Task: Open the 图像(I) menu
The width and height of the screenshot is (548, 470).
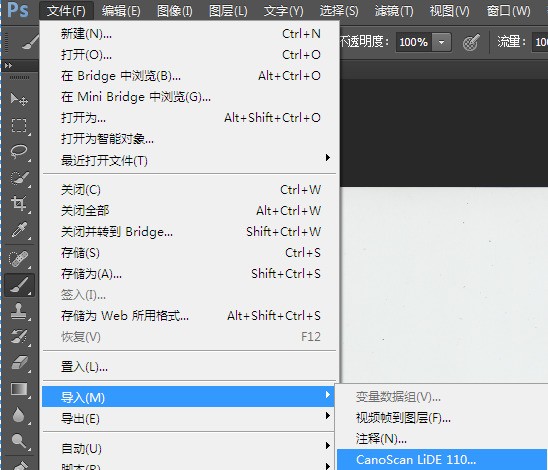Action: [174, 11]
